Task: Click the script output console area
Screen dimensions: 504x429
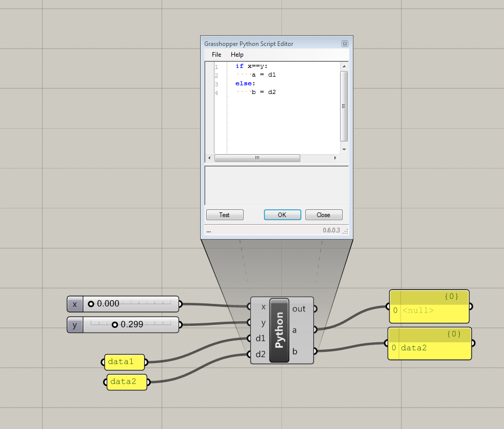Action: click(x=276, y=185)
